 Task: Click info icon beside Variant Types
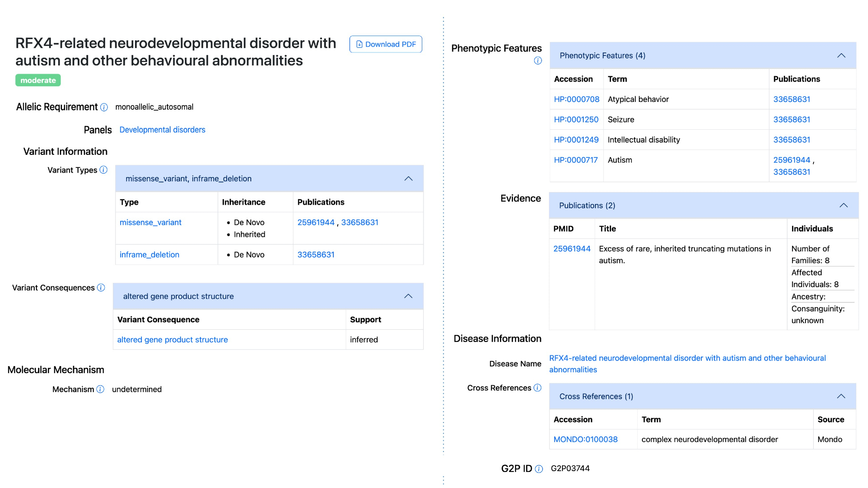click(103, 170)
